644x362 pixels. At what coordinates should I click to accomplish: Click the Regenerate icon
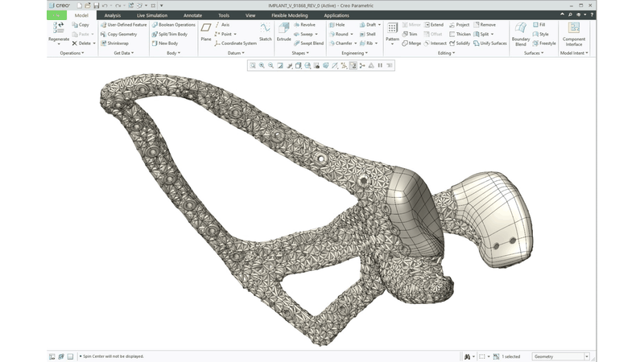coord(59,28)
